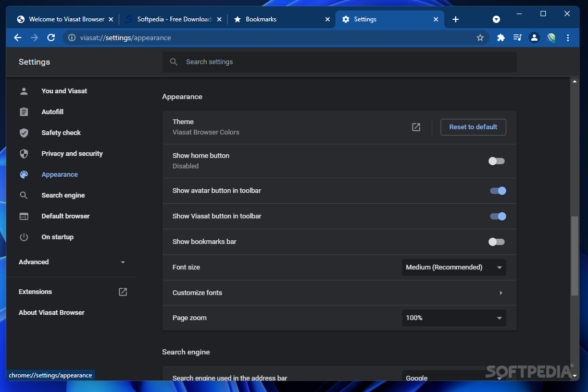Close the Softpedia tab
The width and height of the screenshot is (588, 392).
219,19
